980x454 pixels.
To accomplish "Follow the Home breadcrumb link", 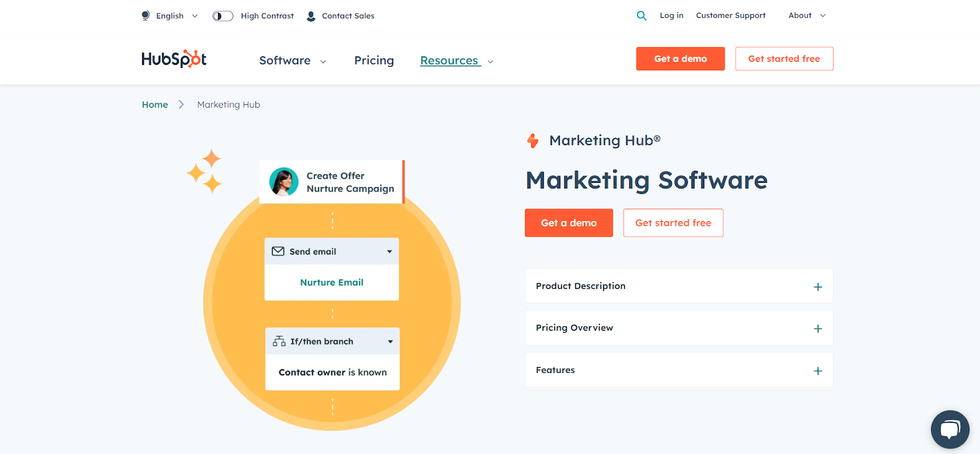I will [x=155, y=105].
